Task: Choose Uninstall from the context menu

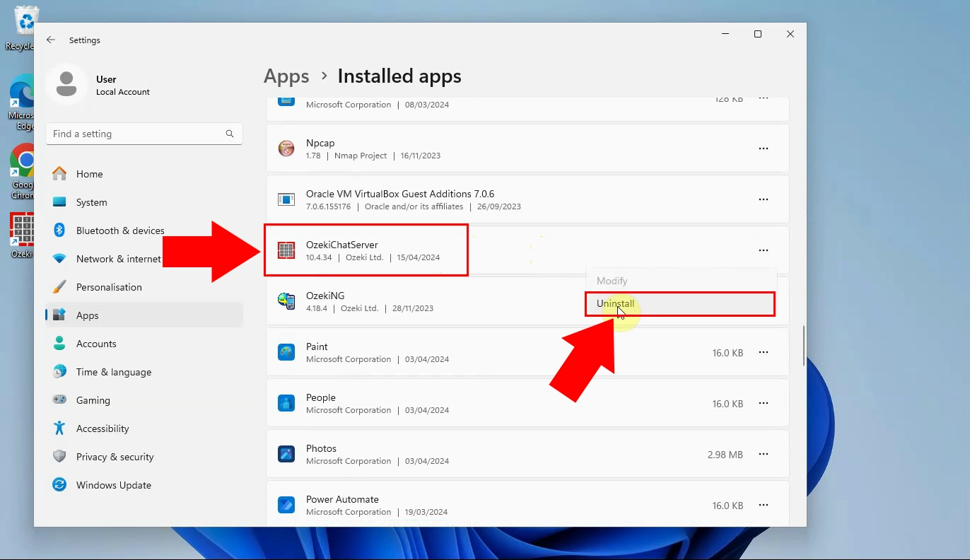Action: pos(680,304)
